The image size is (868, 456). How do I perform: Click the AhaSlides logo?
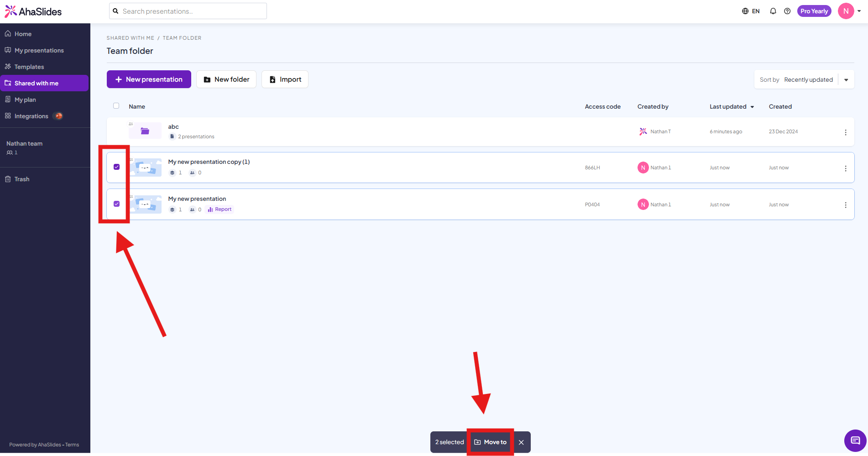(33, 11)
